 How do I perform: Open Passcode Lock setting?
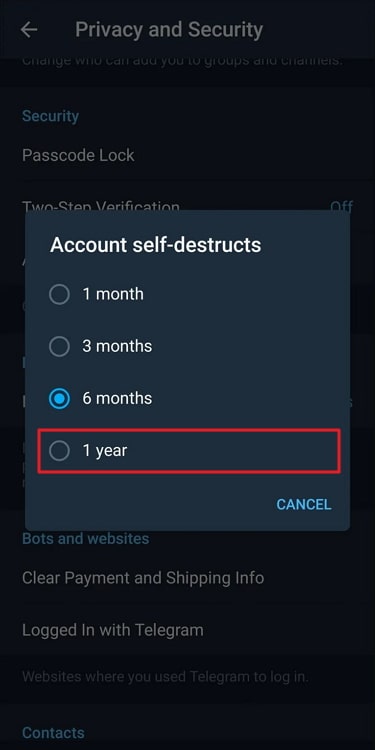[78, 155]
